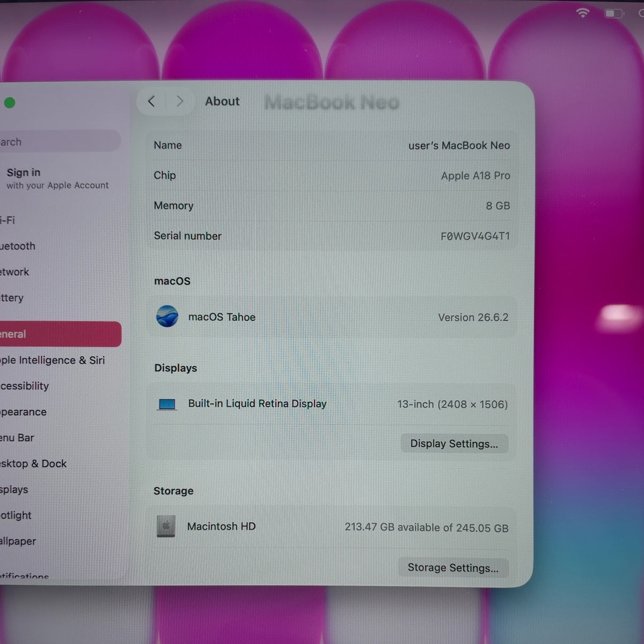Select General in the sidebar
The image size is (644, 644).
(x=60, y=334)
